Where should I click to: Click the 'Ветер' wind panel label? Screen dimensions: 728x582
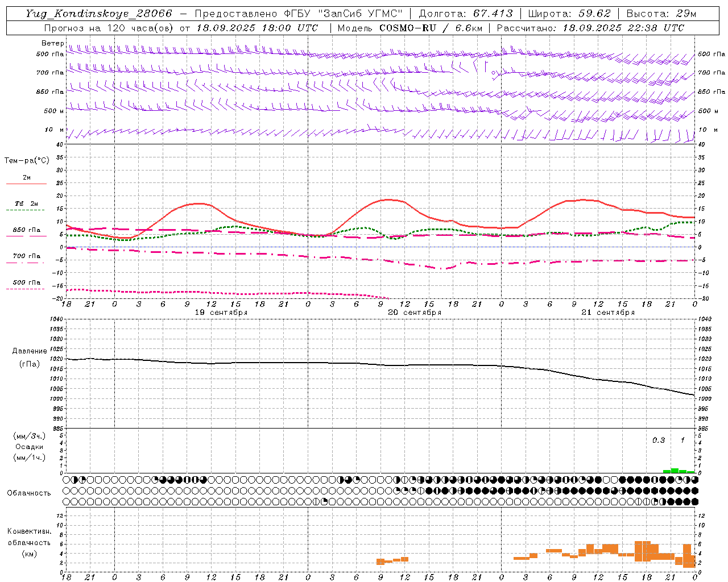(52, 43)
